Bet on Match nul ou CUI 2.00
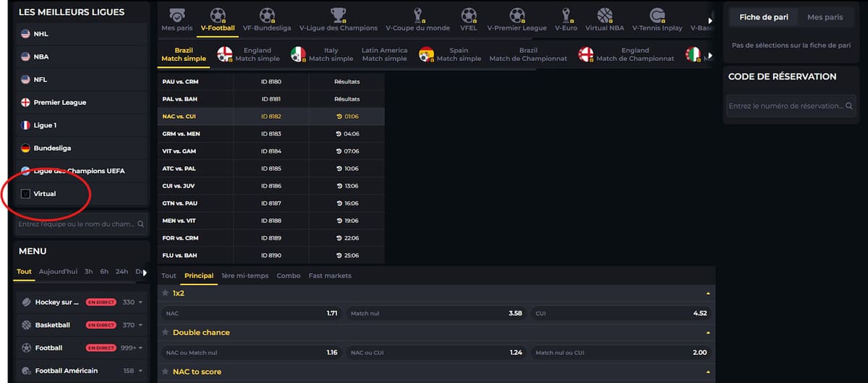The image size is (868, 383). coord(621,353)
